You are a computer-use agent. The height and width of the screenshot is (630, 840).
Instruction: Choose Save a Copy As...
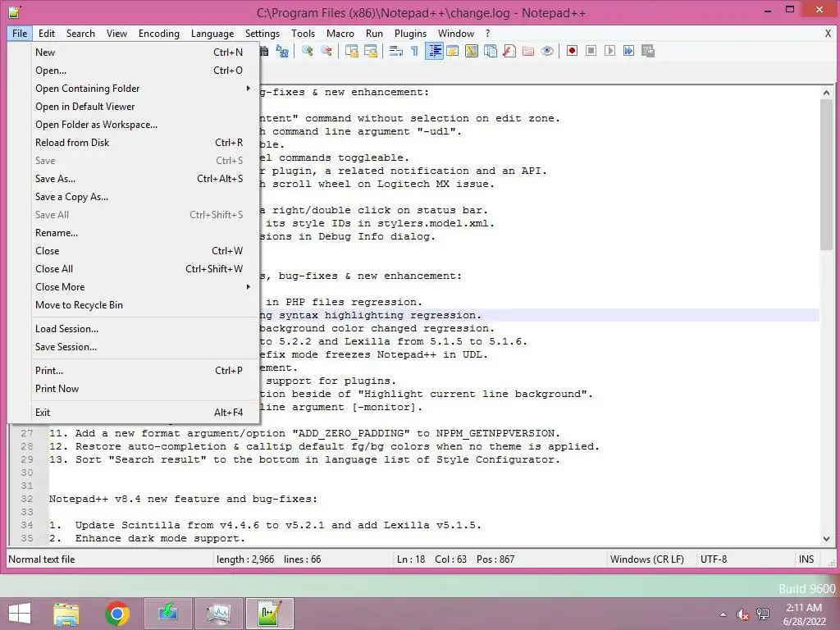pyautogui.click(x=139, y=197)
